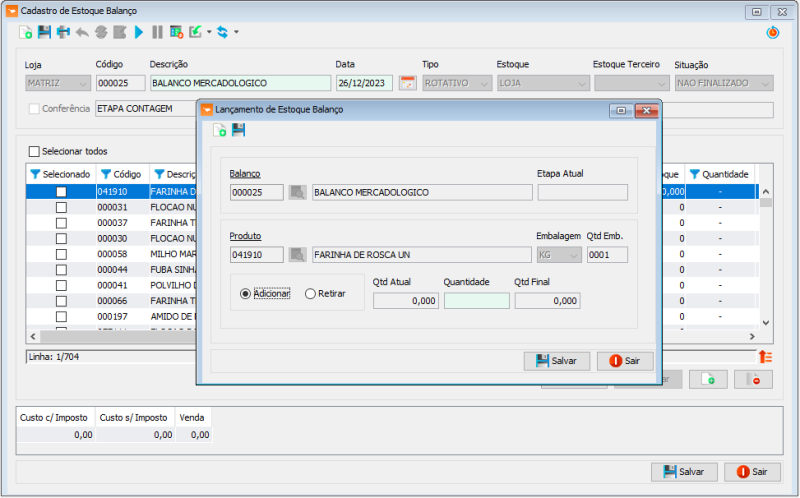Click the pause icon in main toolbar
Viewport: 800px width, 498px height.
pos(158,32)
